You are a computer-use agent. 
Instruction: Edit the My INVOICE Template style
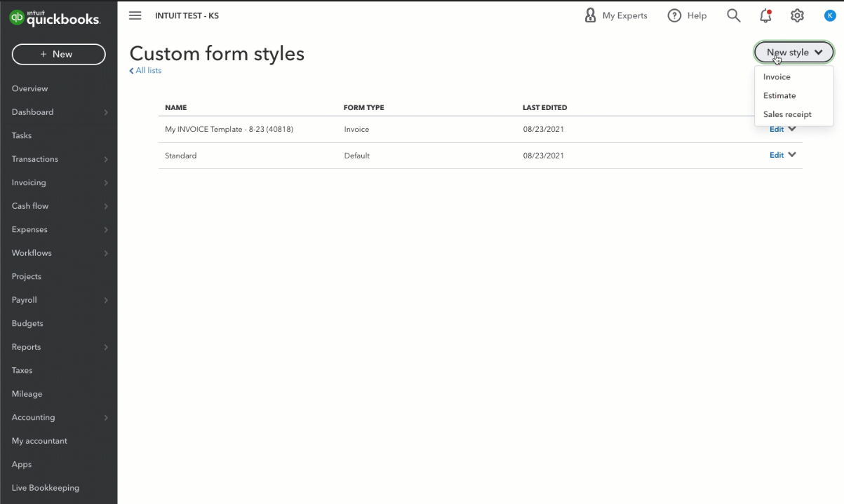point(777,129)
